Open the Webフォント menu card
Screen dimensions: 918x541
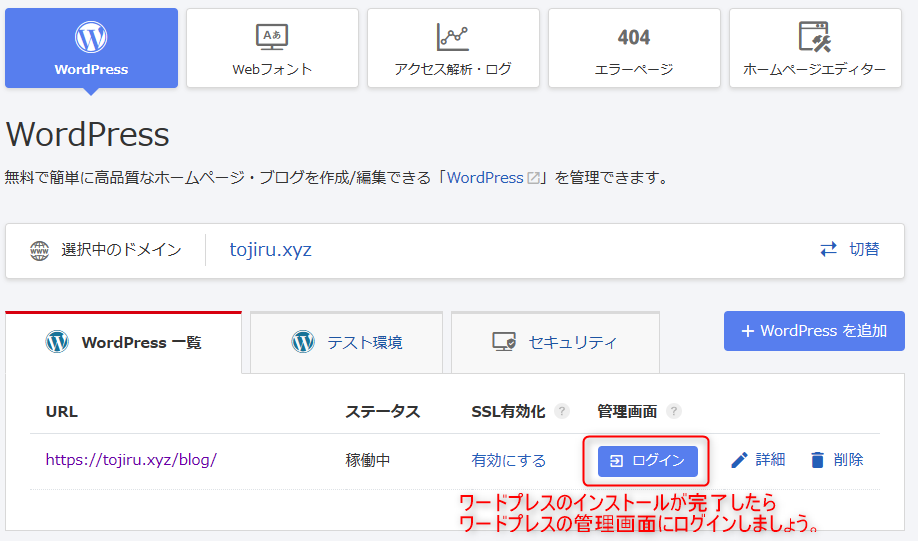click(x=272, y=48)
